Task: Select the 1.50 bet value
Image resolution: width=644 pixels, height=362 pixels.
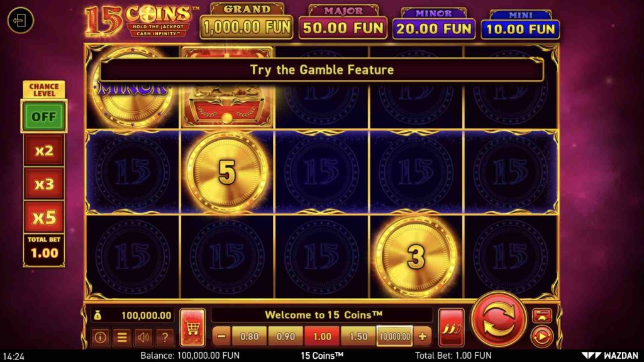Action: (x=358, y=336)
